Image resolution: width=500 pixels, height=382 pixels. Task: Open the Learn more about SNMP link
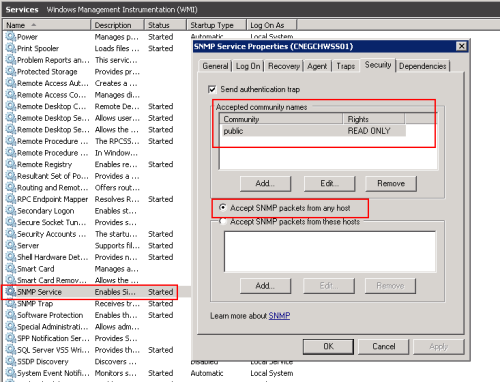click(x=279, y=315)
